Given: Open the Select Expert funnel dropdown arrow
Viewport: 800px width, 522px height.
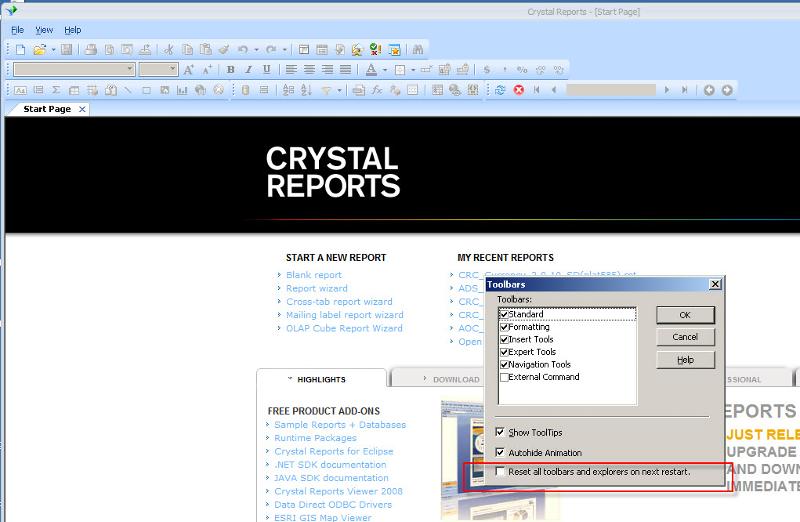Looking at the screenshot, I should (339, 90).
